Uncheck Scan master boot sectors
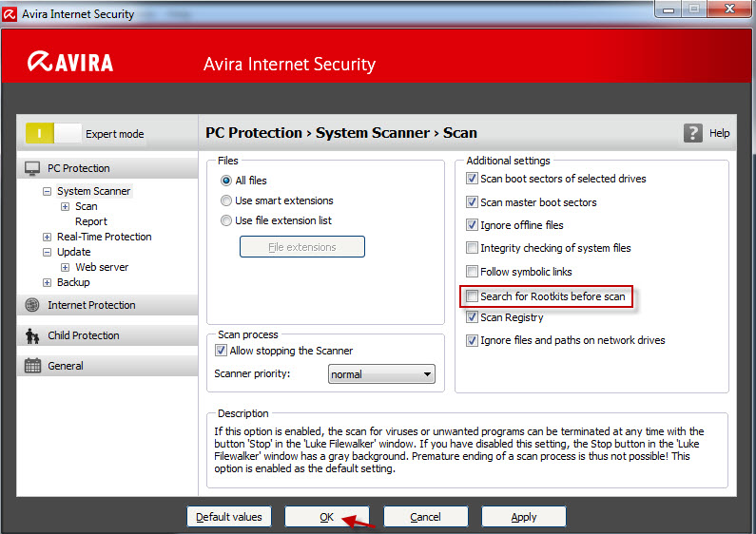Screen dimensions: 756x534 pyautogui.click(x=472, y=202)
